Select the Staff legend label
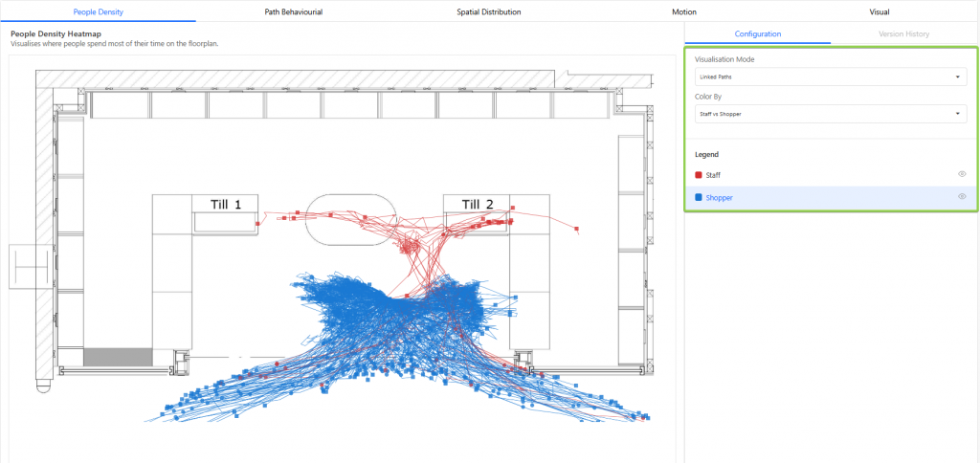The width and height of the screenshot is (980, 463). pyautogui.click(x=713, y=175)
